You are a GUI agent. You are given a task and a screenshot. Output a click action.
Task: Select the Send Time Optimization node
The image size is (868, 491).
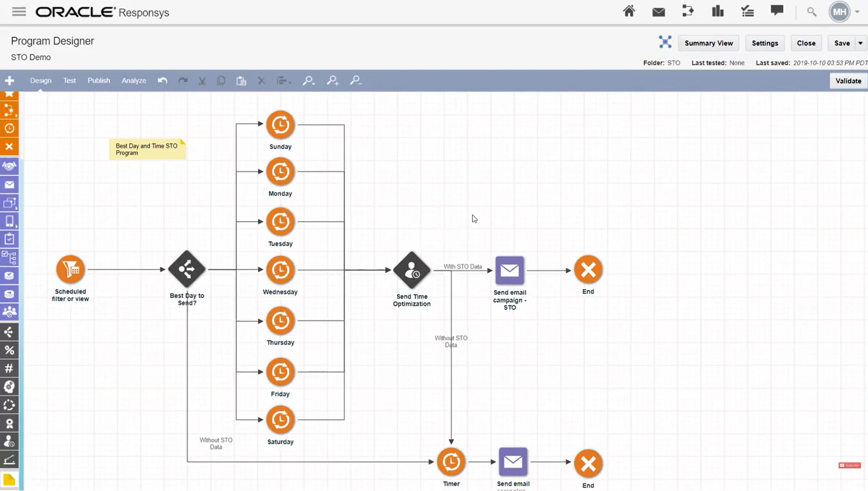tap(412, 270)
